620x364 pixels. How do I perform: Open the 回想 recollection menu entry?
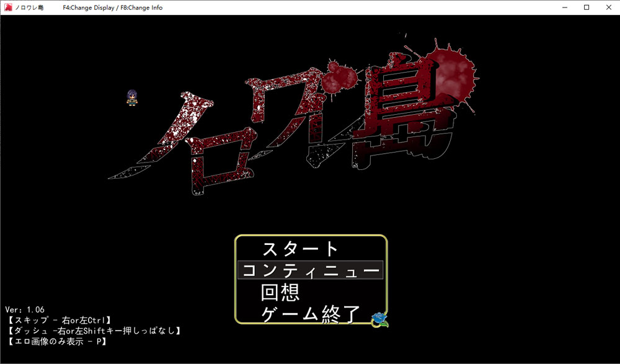[280, 293]
